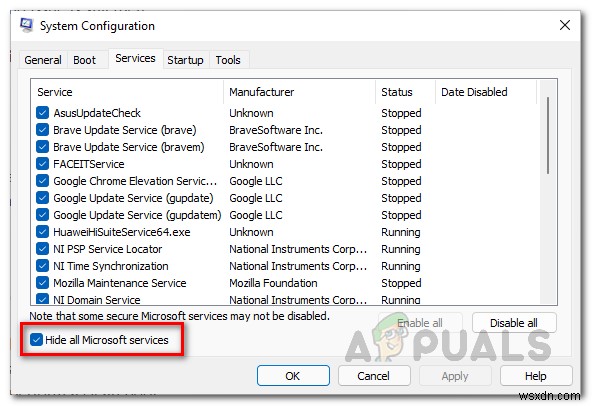Select Google Chrome Elevation Service name
Screen dimensions: 592x406
pos(135,181)
